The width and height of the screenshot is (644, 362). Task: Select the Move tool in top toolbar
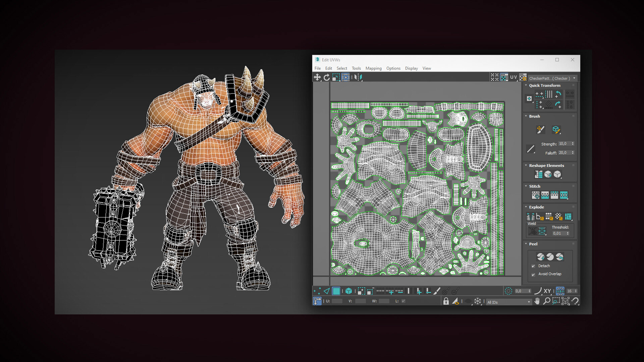(317, 77)
